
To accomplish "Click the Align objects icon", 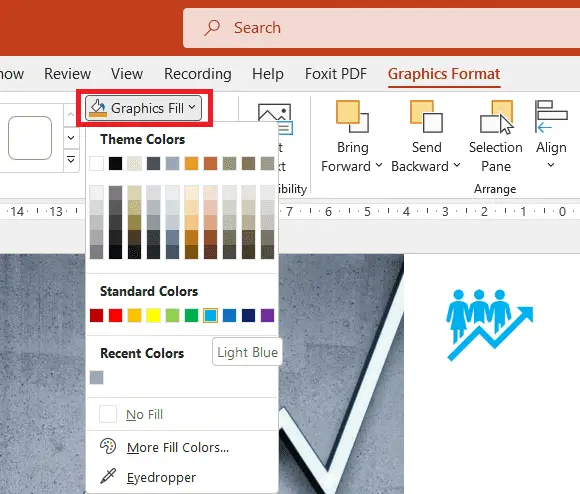I will pos(551,116).
